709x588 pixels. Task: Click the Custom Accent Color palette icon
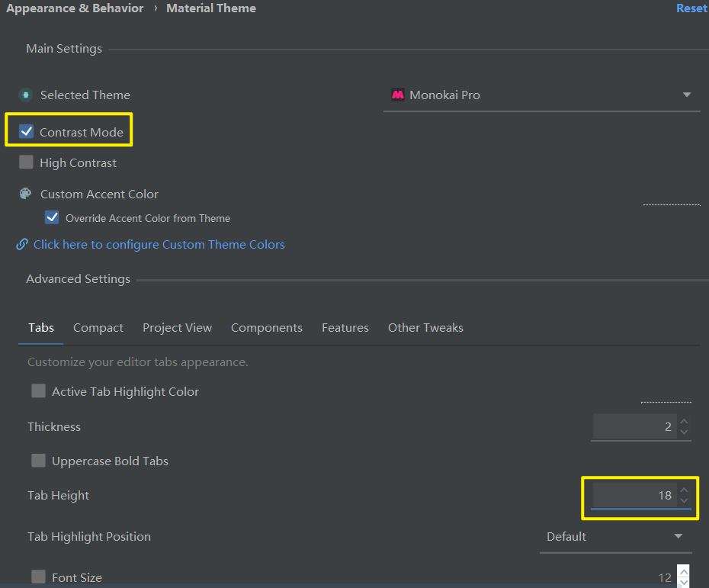tap(26, 194)
